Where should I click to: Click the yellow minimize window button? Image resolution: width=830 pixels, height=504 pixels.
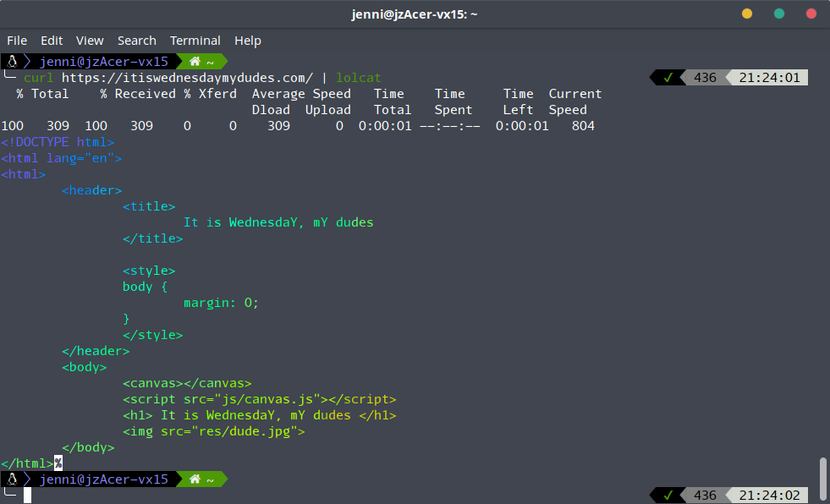click(x=747, y=14)
